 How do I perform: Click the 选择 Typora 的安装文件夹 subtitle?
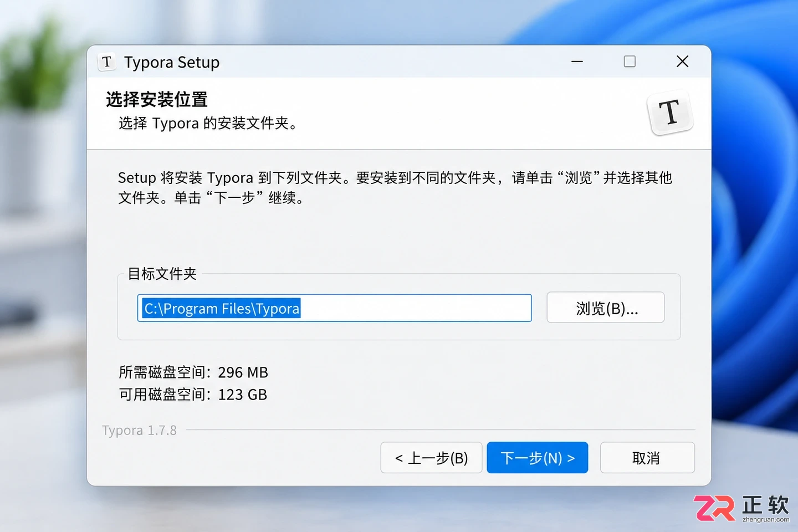point(208,123)
